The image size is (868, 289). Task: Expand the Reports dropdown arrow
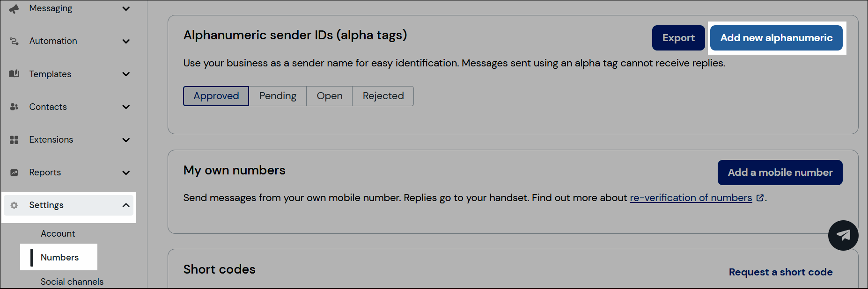coord(126,173)
